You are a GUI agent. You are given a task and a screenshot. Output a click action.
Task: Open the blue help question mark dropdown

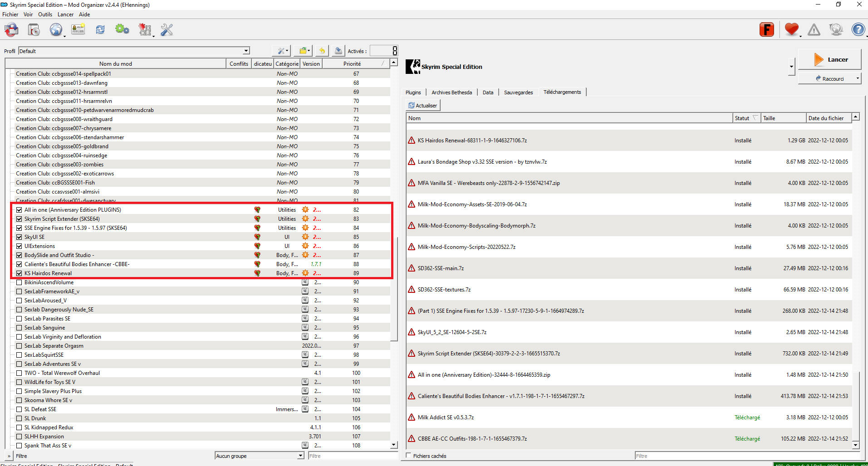[x=858, y=30]
